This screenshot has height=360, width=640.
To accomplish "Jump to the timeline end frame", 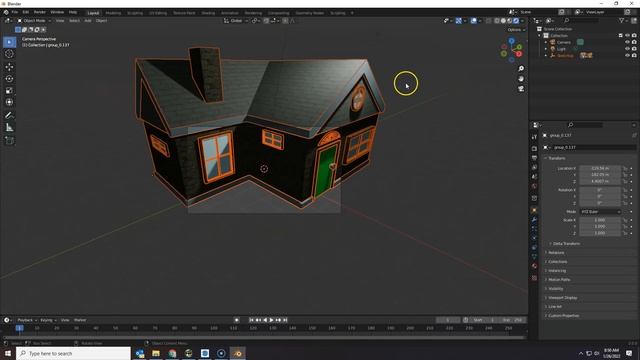I will click(x=285, y=320).
